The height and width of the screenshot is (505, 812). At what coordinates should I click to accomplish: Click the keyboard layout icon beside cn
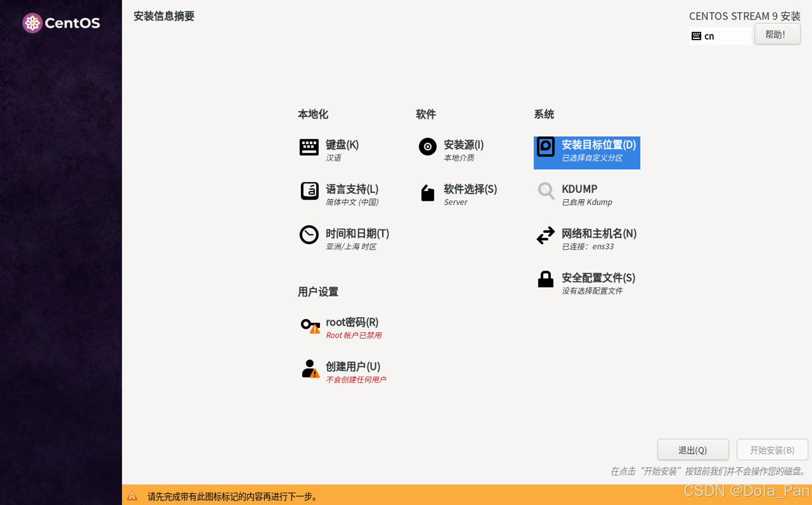pyautogui.click(x=696, y=36)
